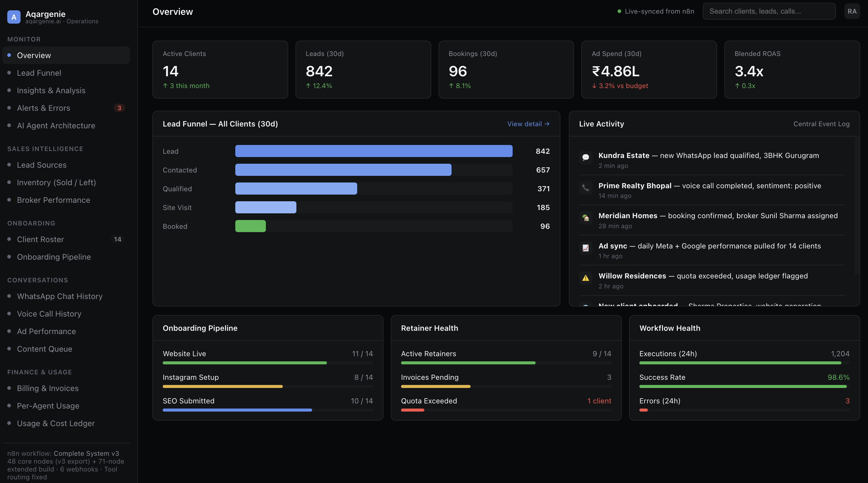868x483 pixels.
Task: Click the 98.6% Success Rate value
Action: click(x=838, y=377)
